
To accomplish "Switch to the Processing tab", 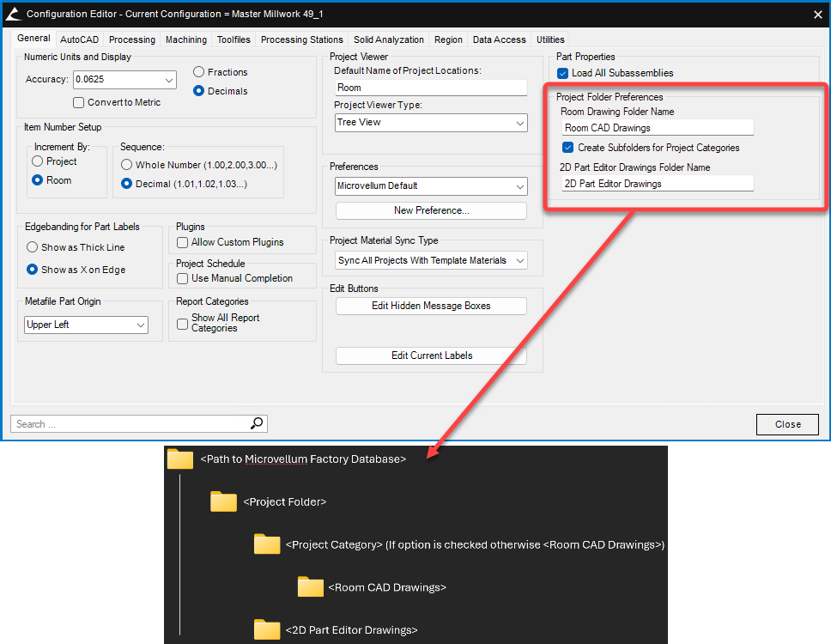I will 132,39.
